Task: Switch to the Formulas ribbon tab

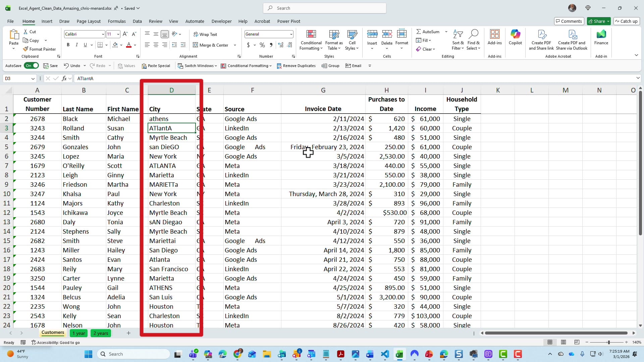Action: (x=117, y=21)
